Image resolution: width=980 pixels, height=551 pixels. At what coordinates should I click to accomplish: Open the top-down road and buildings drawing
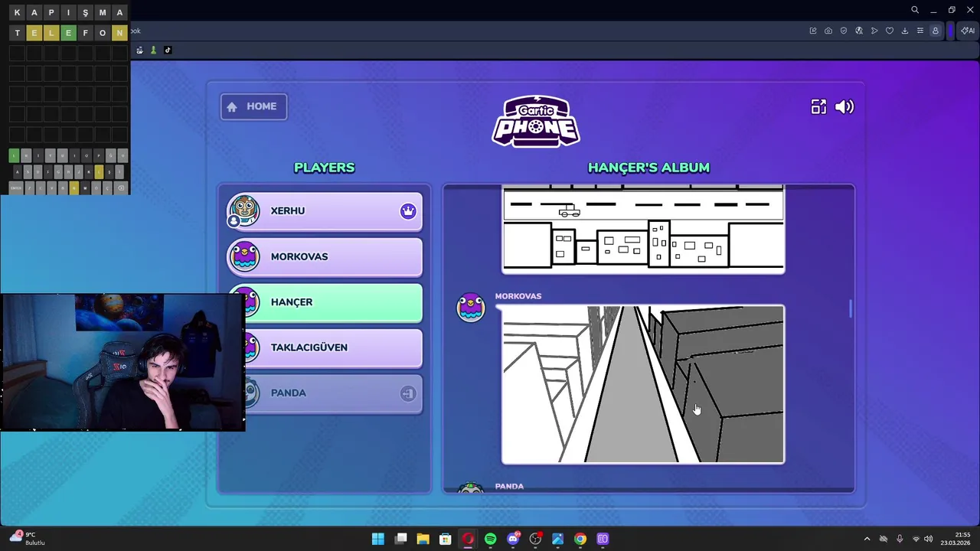(643, 229)
